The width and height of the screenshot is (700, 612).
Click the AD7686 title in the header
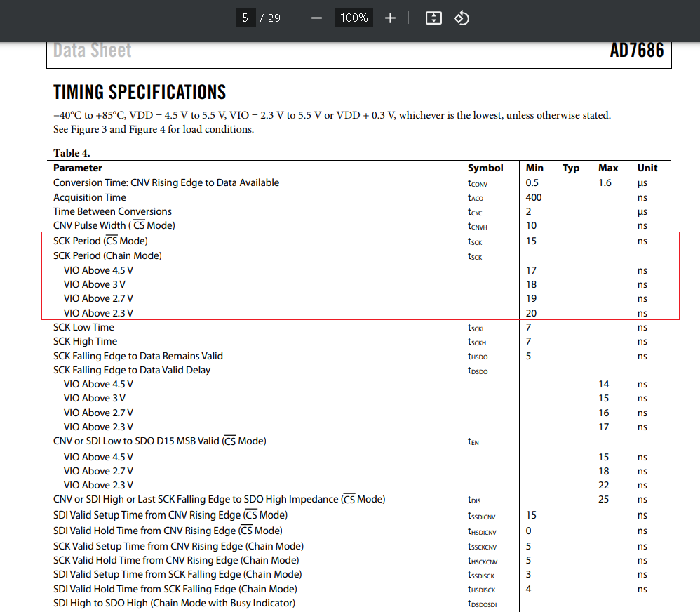(x=637, y=50)
